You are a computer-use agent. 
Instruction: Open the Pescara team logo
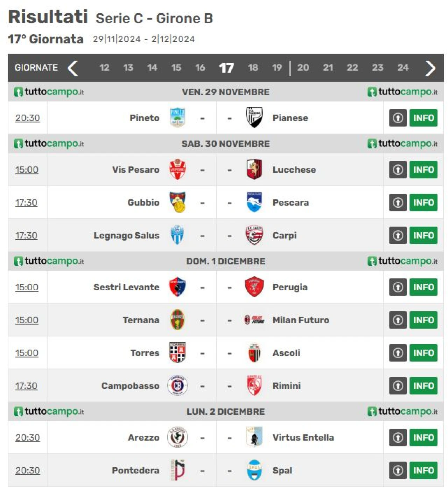[x=254, y=202]
